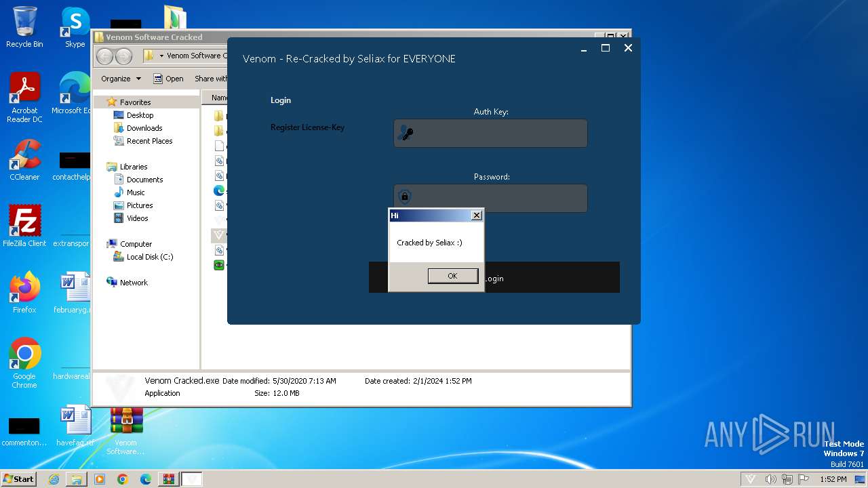Screen dimensions: 868x488
Task: Select Network in Explorer navigation pane
Action: pyautogui.click(x=134, y=283)
